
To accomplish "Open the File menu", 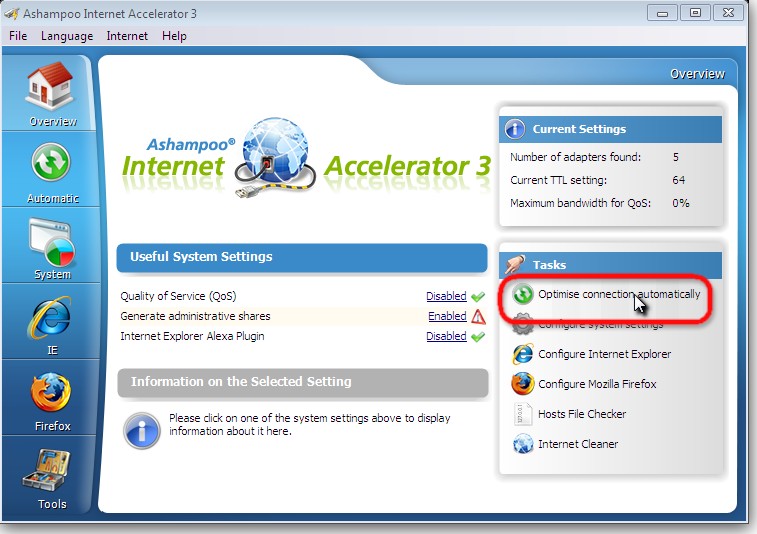I will [18, 36].
